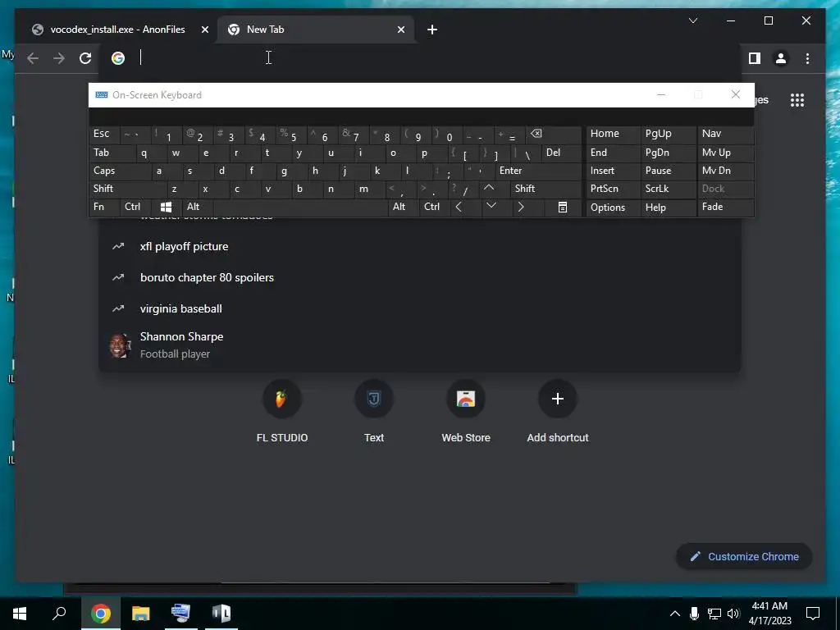Viewport: 840px width, 630px height.
Task: Click the Mv Up key
Action: 725,153
